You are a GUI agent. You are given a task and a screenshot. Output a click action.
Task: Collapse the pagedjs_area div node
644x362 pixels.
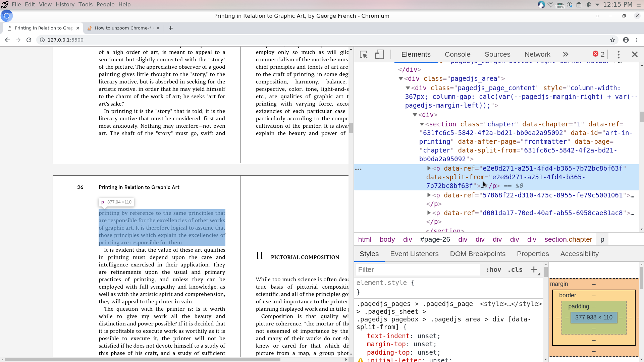[x=400, y=79]
